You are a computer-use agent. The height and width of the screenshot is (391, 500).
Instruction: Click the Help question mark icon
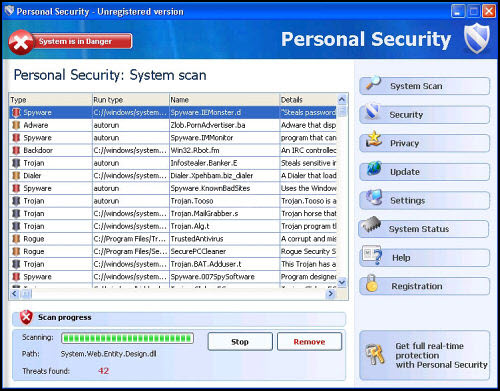372,255
